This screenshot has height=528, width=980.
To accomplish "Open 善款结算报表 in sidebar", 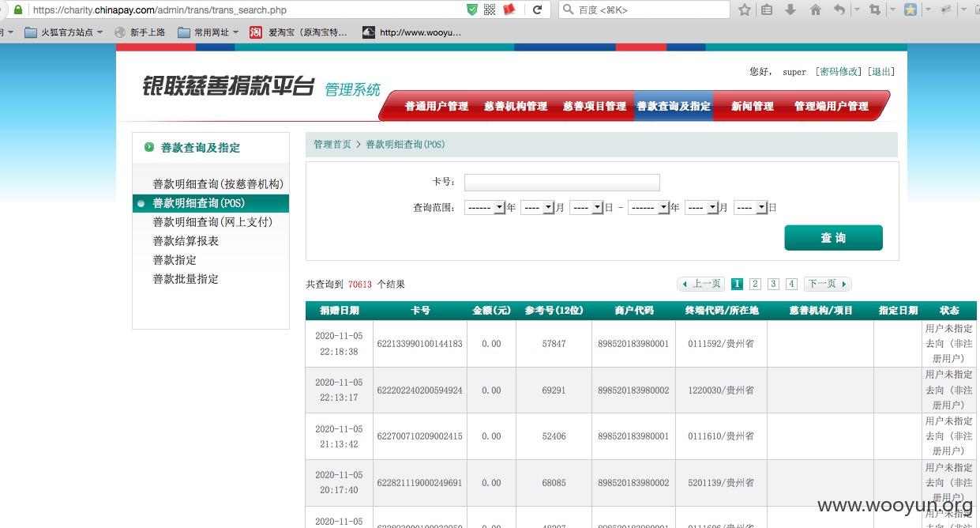I will [186, 241].
